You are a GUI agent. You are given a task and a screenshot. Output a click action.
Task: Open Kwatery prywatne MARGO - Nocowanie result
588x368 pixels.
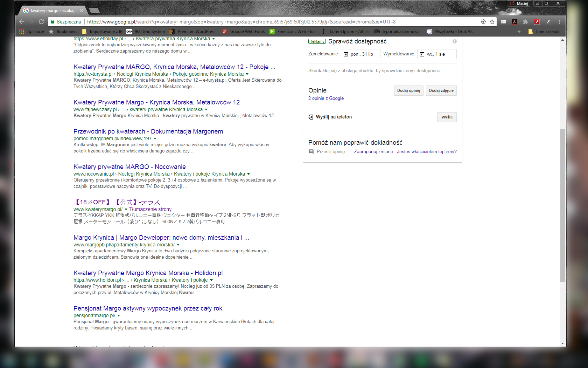click(x=129, y=167)
